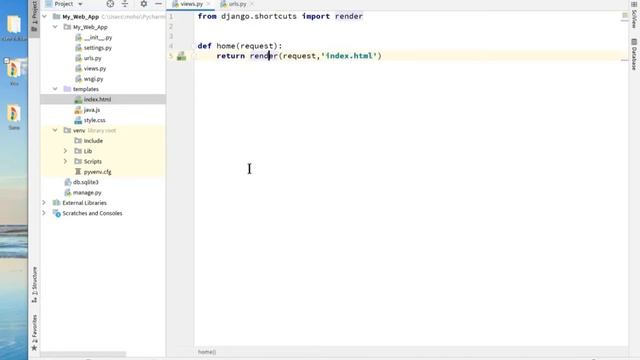640x360 pixels.
Task: Click line number 1 in the gutter
Action: [171, 17]
